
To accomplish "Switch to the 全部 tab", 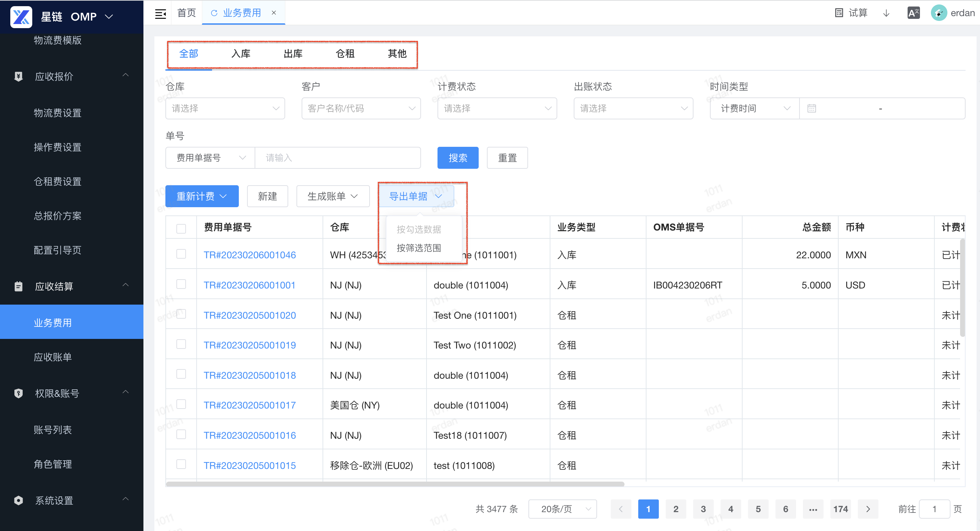I will [189, 54].
